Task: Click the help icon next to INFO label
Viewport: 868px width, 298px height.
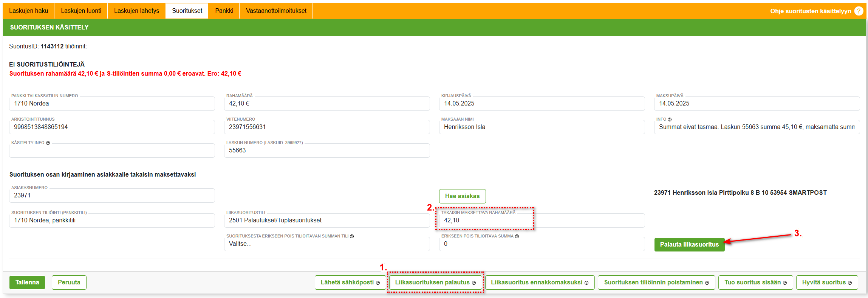Action: [670, 120]
